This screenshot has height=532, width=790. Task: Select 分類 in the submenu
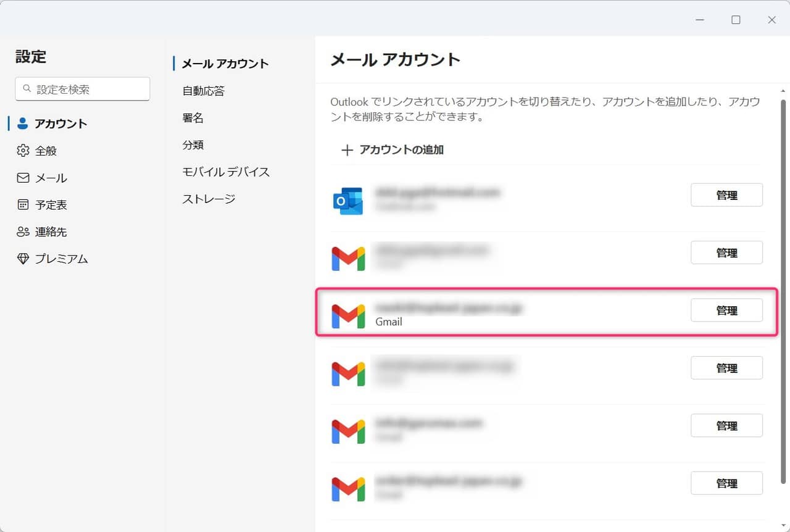pyautogui.click(x=193, y=145)
